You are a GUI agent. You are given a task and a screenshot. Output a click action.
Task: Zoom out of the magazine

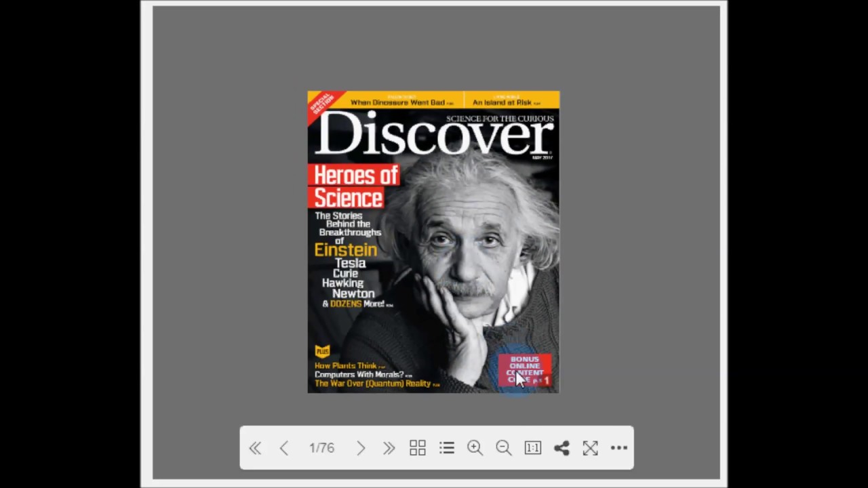click(504, 448)
